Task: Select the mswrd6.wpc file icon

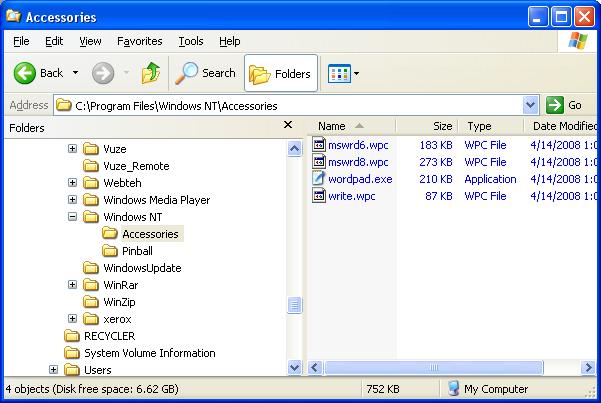Action: point(319,145)
